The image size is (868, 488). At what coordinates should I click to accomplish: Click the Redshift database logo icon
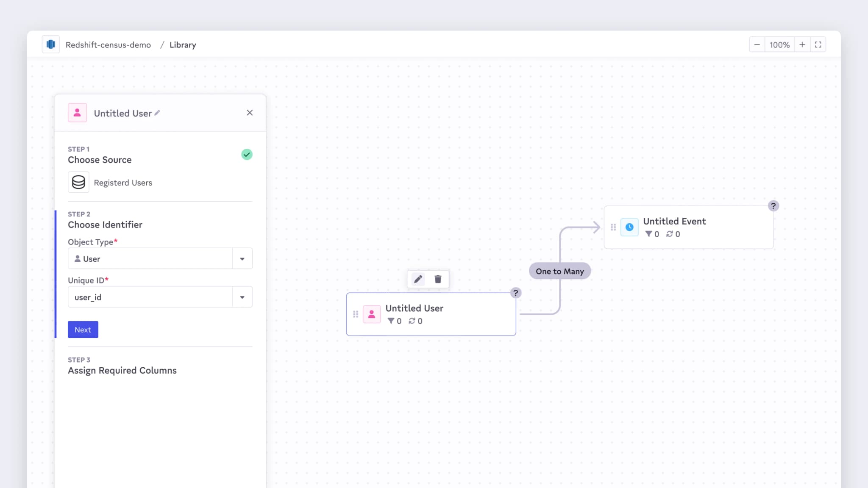tap(51, 44)
